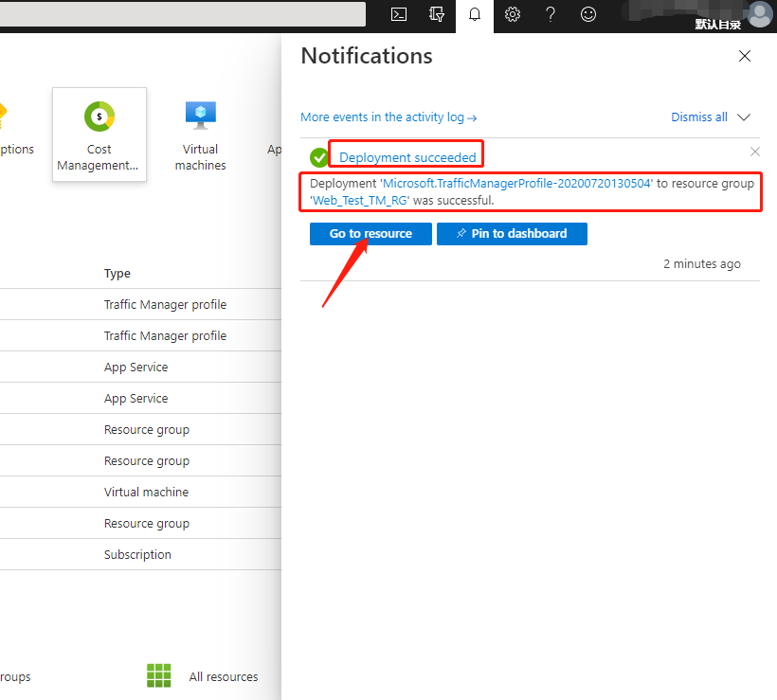Click the 2 minutes ago timestamp
This screenshot has height=700, width=777.
(702, 264)
